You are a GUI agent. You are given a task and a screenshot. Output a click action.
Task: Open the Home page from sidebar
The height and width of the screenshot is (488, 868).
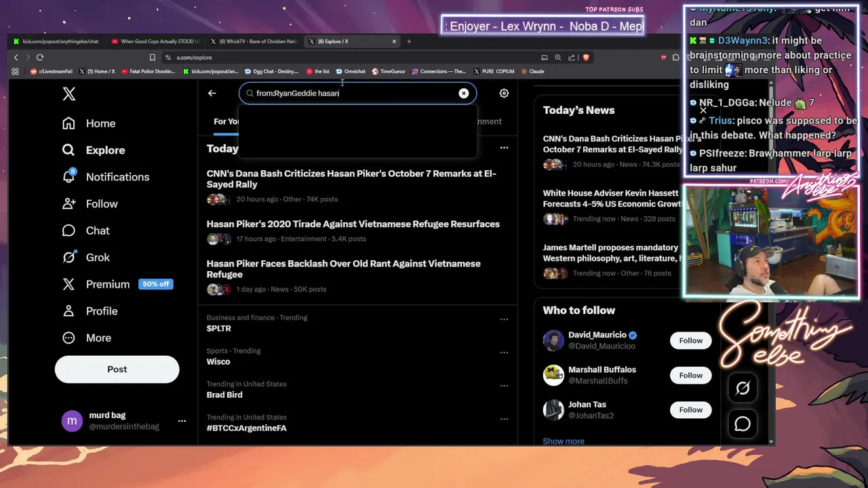(89, 123)
